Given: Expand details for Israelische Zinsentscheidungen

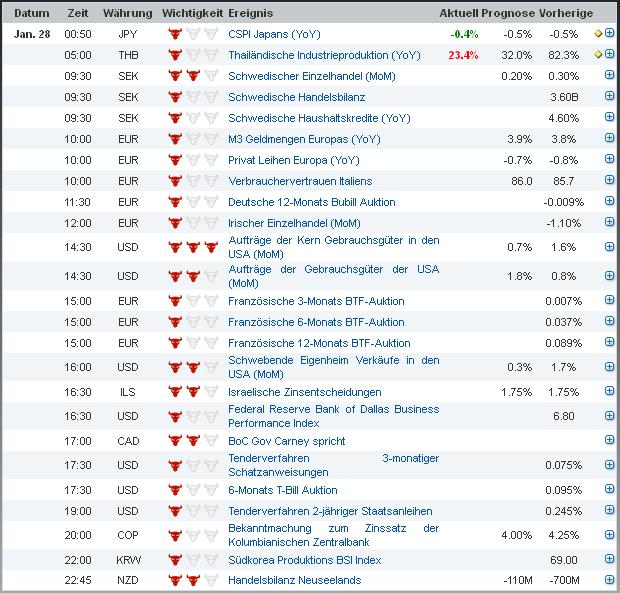Looking at the screenshot, I should tap(609, 392).
